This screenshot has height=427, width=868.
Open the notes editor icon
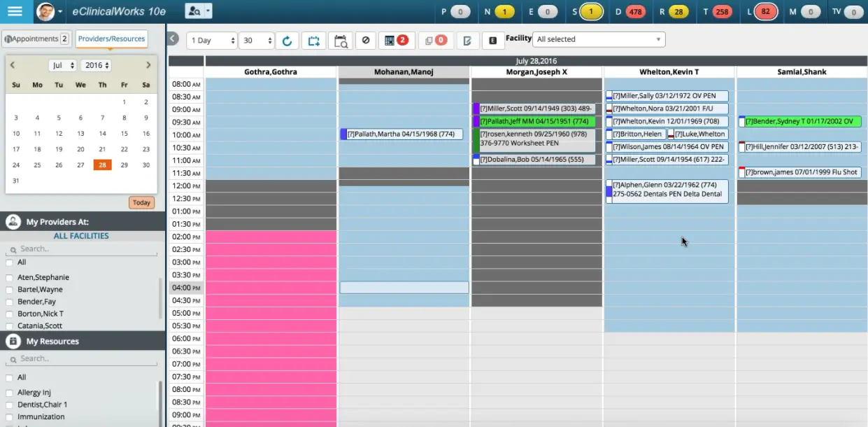tap(467, 40)
